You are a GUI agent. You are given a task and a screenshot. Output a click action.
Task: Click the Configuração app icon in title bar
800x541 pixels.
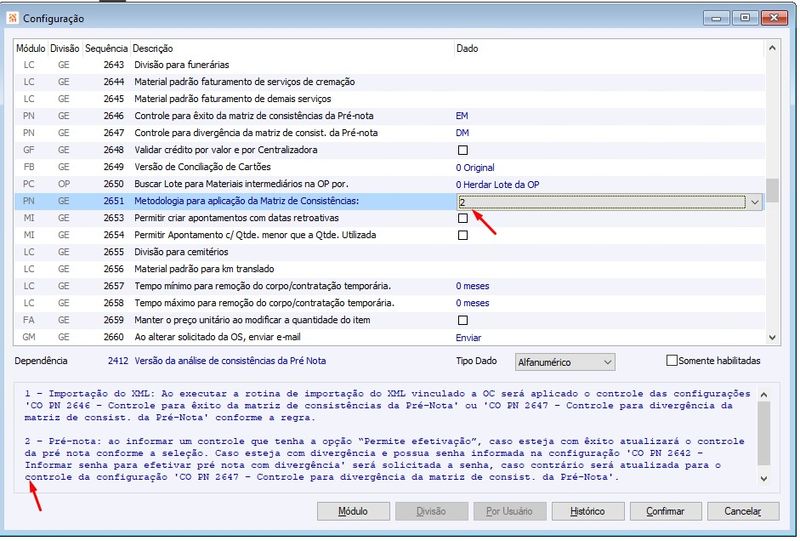12,18
